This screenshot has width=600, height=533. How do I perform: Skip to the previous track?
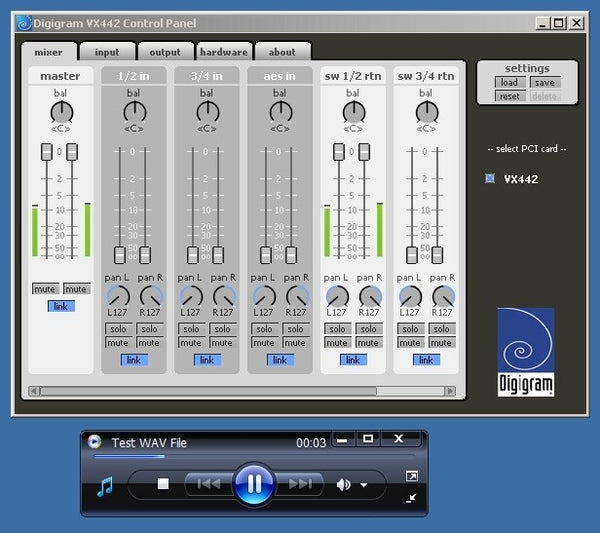click(x=208, y=484)
